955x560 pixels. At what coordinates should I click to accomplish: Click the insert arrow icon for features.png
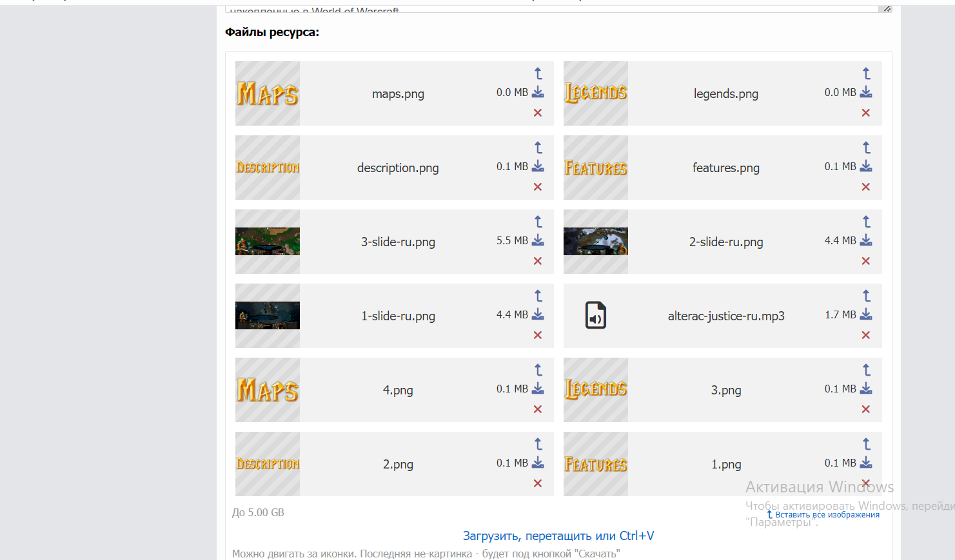(x=867, y=148)
